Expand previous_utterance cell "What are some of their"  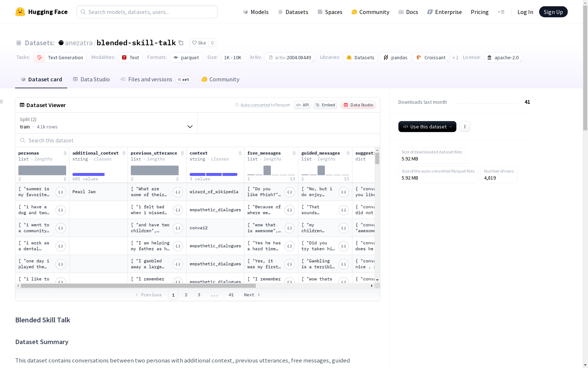(x=178, y=192)
